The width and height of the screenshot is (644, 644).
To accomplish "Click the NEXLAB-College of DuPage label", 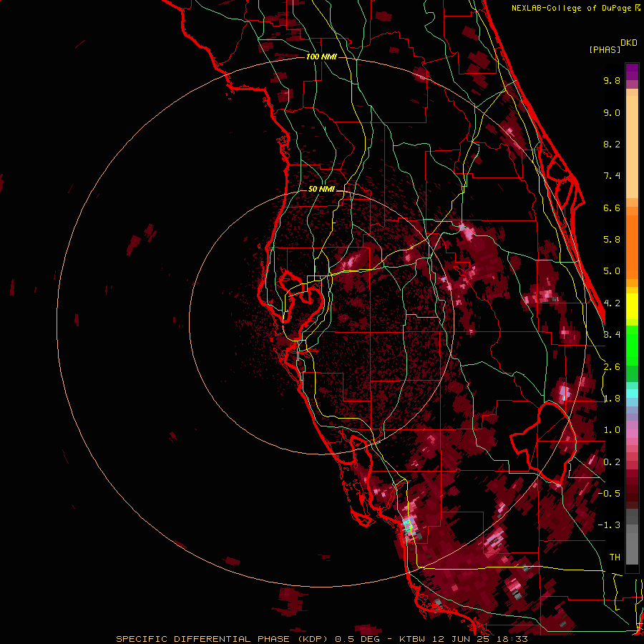I will (572, 8).
